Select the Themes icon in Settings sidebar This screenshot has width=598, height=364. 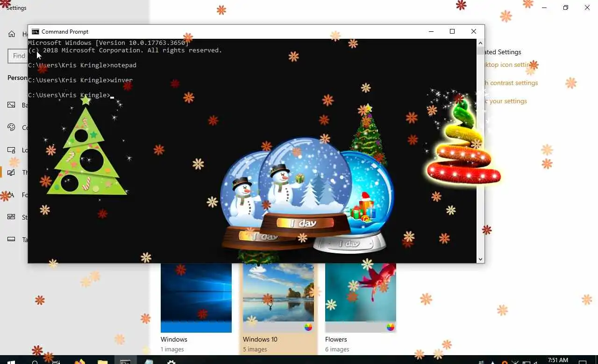pos(12,172)
